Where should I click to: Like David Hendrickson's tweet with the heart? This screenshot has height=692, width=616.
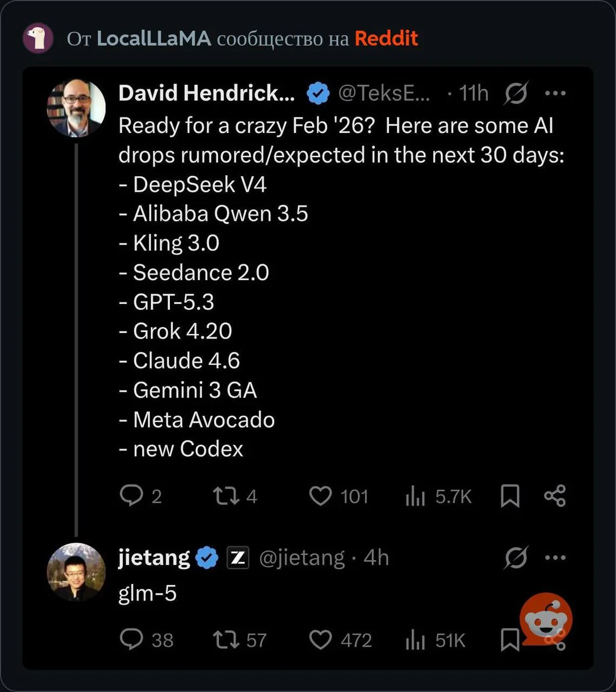coord(320,496)
